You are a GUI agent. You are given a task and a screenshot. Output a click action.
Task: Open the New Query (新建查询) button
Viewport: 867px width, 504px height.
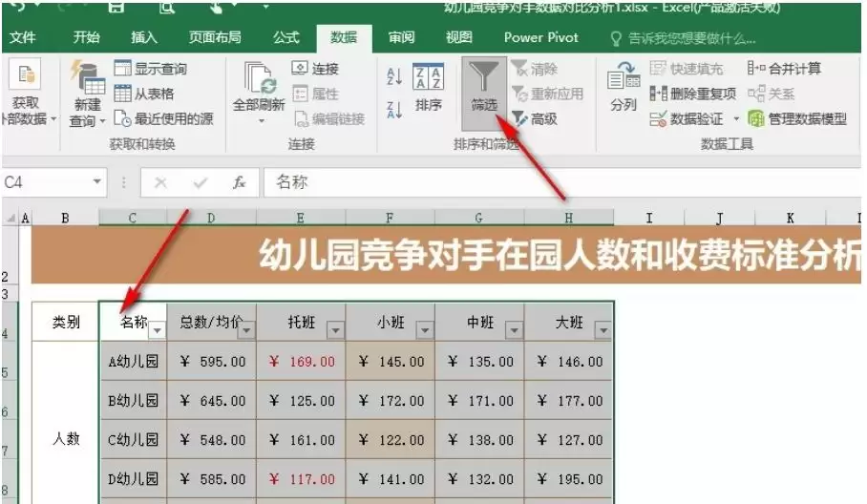click(88, 94)
